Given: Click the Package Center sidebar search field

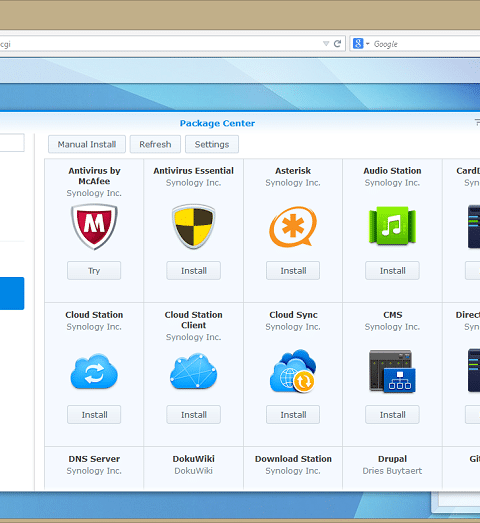Looking at the screenshot, I should coord(12,143).
